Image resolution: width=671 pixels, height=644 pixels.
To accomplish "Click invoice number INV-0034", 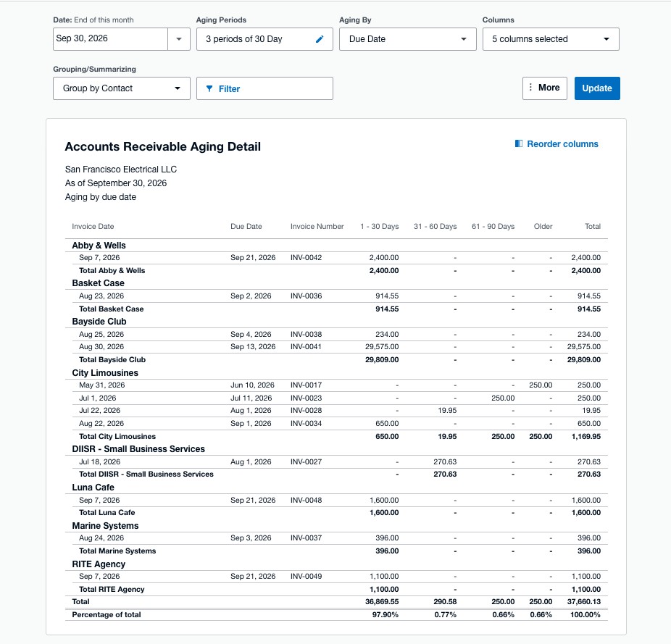I will (306, 423).
